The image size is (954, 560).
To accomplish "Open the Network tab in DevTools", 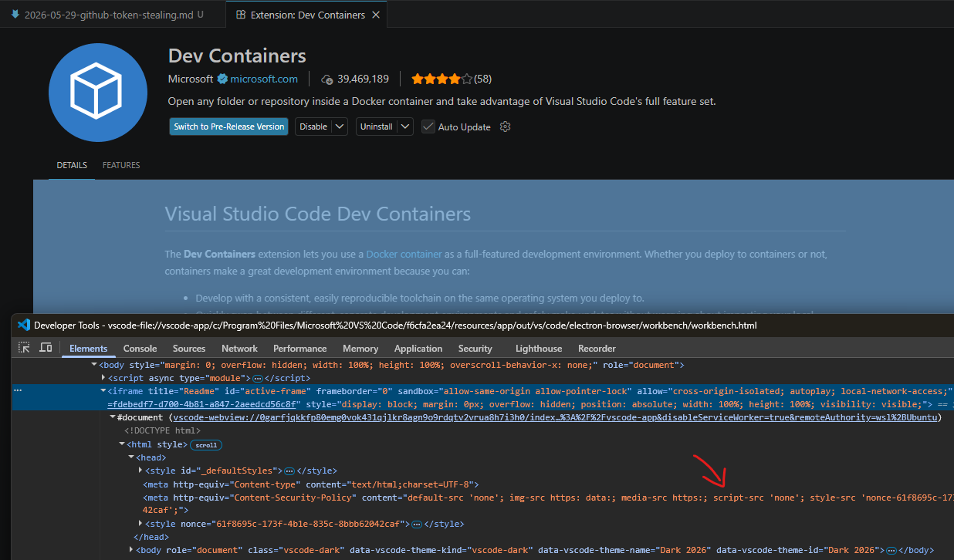I will point(239,349).
